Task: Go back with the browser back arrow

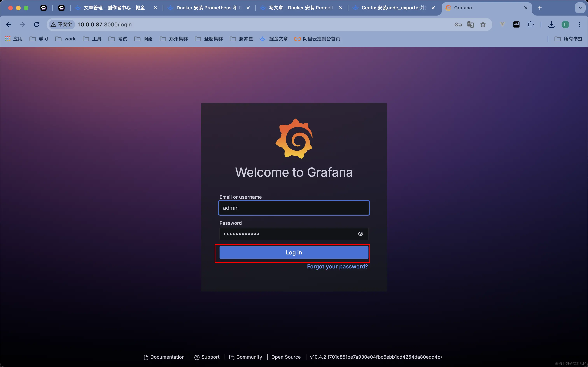Action: pyautogui.click(x=9, y=24)
